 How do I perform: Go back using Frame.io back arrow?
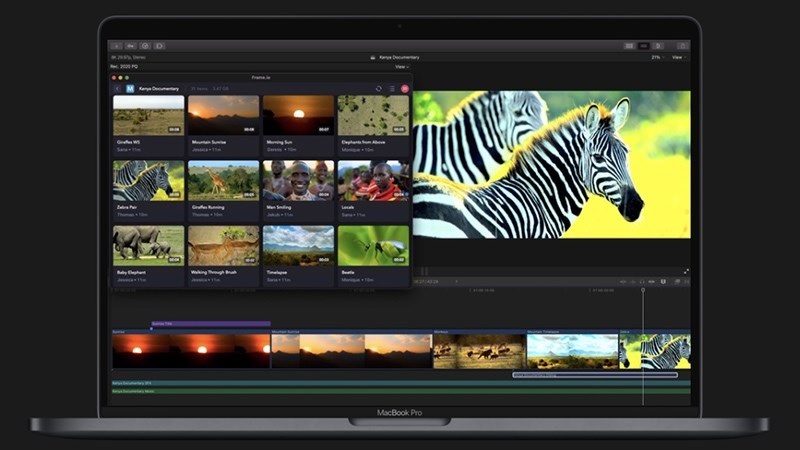[118, 89]
